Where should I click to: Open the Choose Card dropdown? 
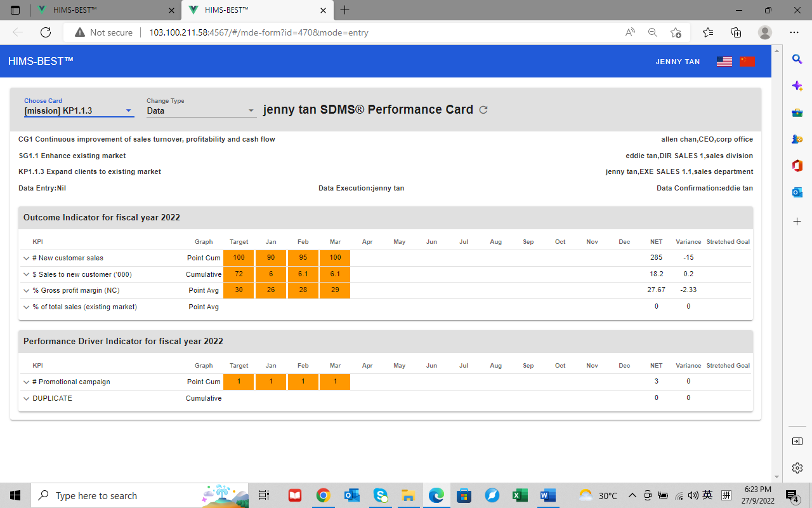pos(79,110)
